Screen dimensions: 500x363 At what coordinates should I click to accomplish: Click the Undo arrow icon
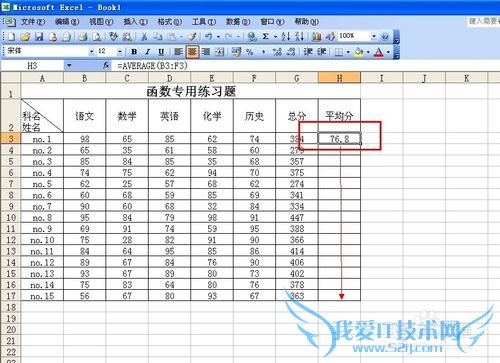209,36
